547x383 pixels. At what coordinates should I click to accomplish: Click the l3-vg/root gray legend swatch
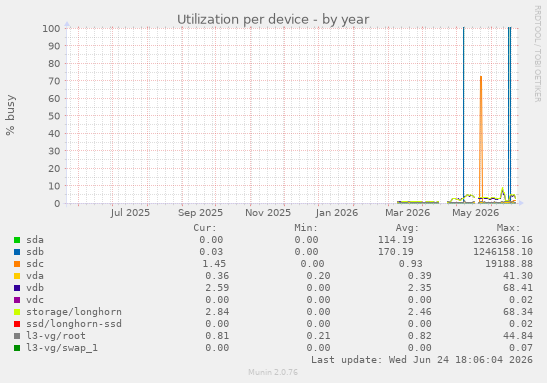17,336
